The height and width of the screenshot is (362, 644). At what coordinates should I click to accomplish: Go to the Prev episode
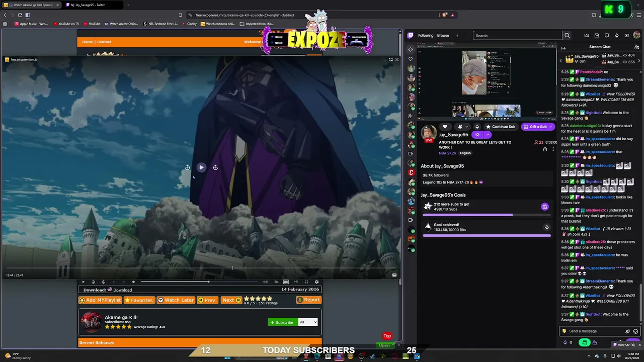(207, 300)
